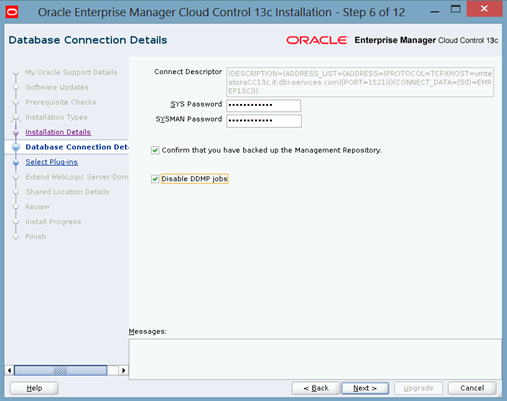Click the Install Progress step
The image size is (507, 401).
tap(53, 222)
